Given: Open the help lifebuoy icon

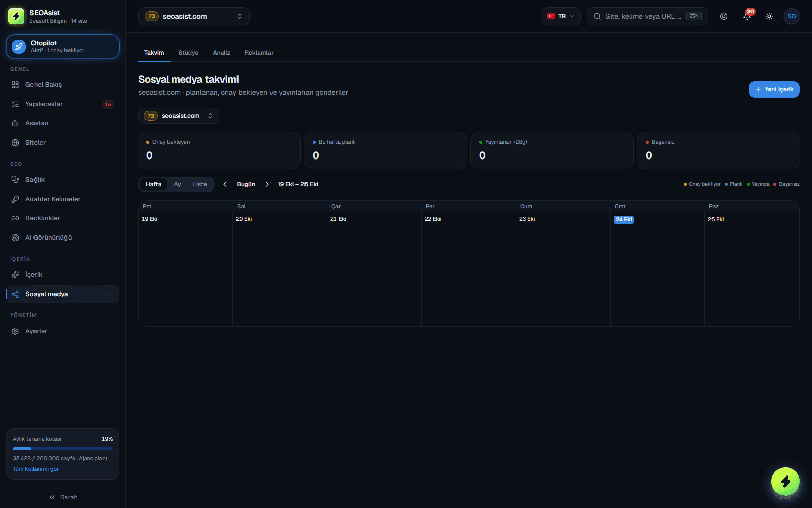Looking at the screenshot, I should (x=724, y=16).
